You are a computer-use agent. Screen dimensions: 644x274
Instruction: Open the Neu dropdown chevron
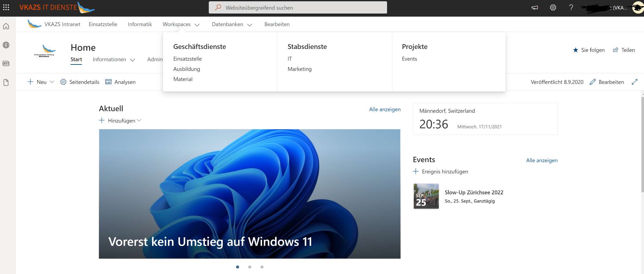pos(52,82)
